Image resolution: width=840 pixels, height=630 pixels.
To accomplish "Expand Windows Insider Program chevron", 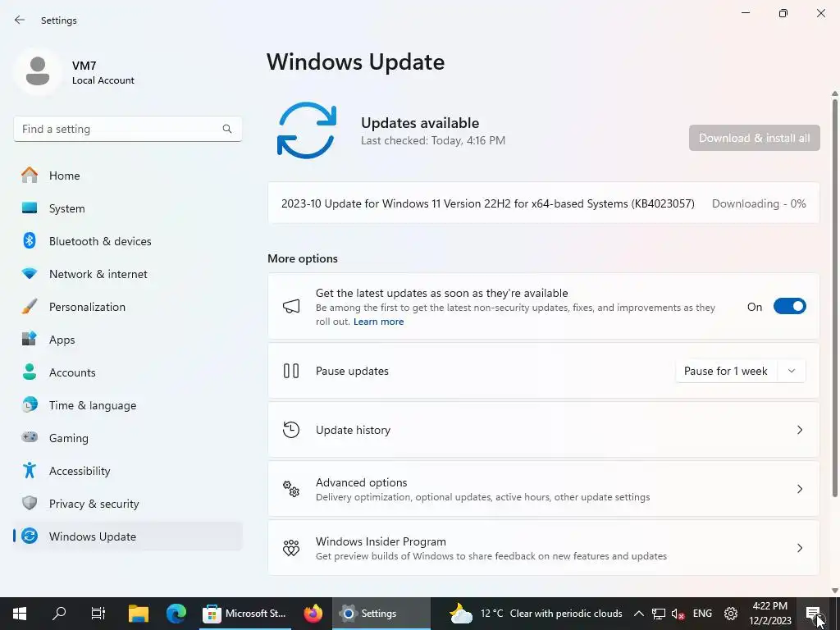I will pyautogui.click(x=799, y=547).
